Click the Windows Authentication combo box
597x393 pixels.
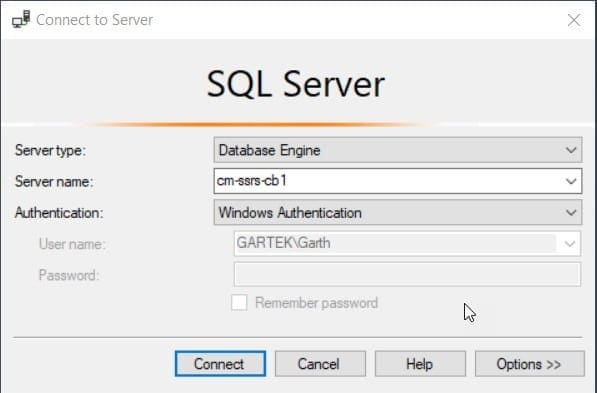tap(397, 212)
